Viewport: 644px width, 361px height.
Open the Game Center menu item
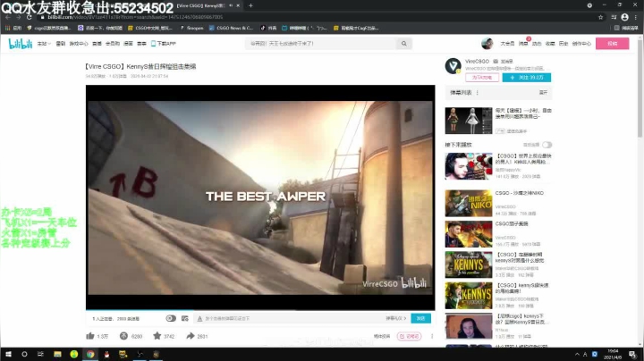(79, 44)
